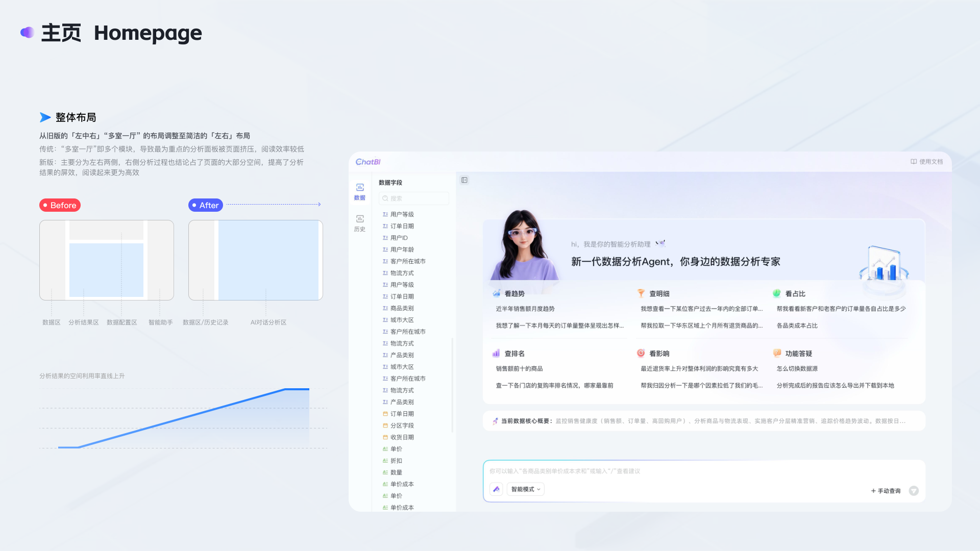Choose suggestion 帮我看看新客户和老客户的订单量各自占比是多少

pos(841,309)
